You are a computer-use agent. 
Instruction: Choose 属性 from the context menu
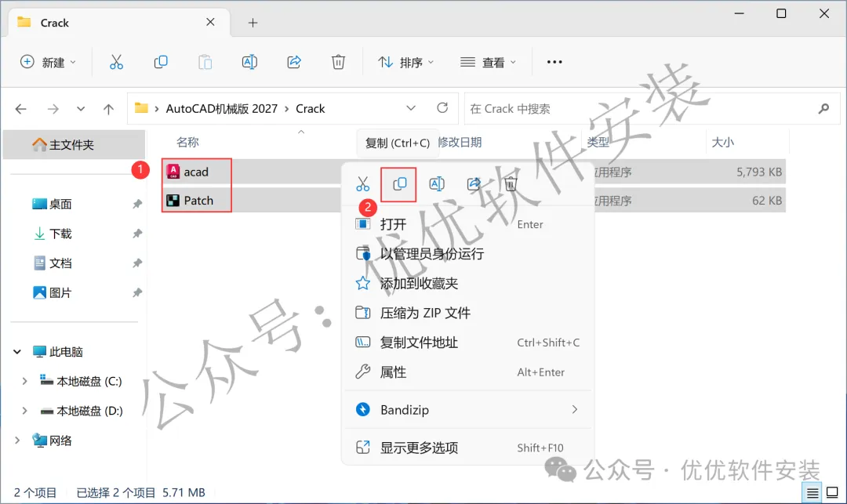pos(468,372)
